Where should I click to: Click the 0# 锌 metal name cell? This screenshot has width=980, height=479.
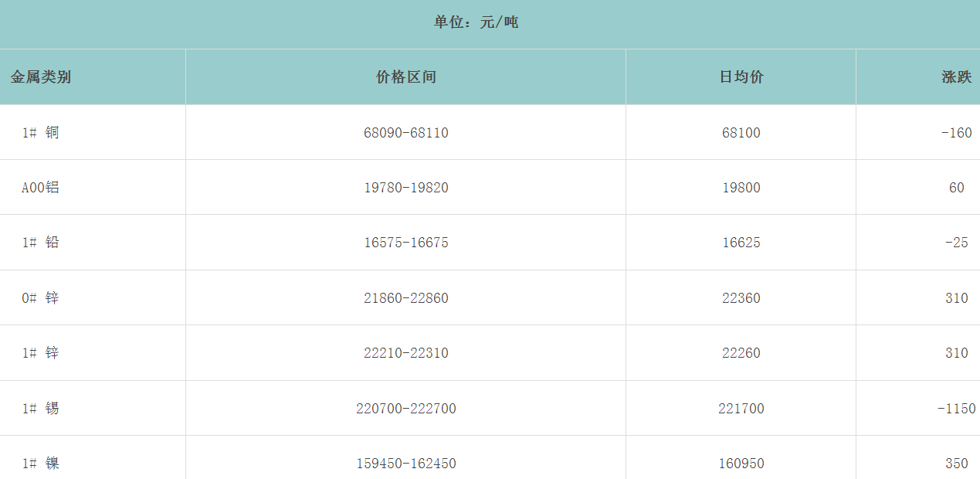click(x=41, y=298)
